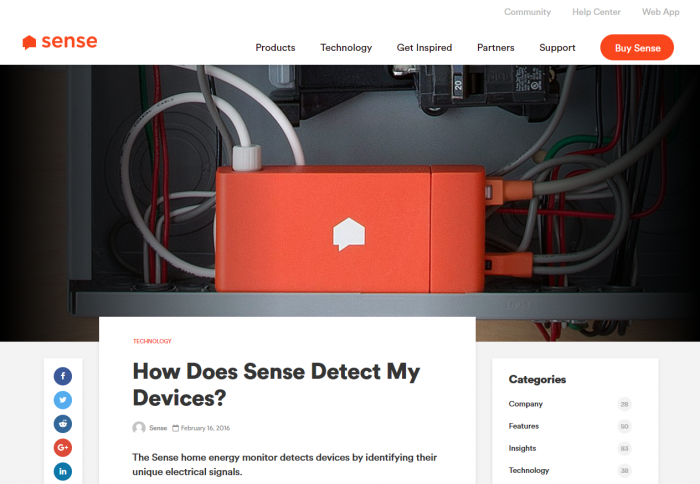Click the article intro paragraph text
Image resolution: width=700 pixels, height=484 pixels.
coord(284,464)
